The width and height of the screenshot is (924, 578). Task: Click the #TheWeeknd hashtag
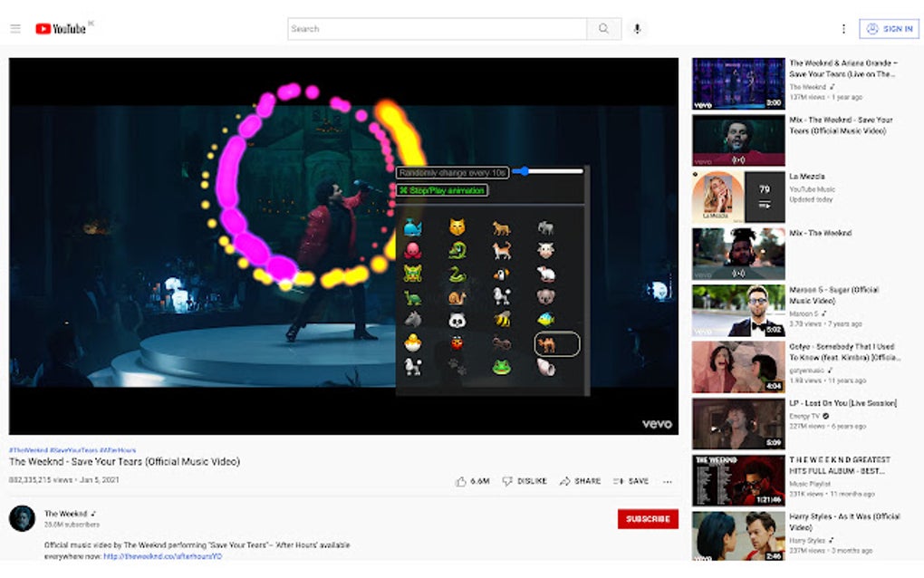click(x=24, y=448)
